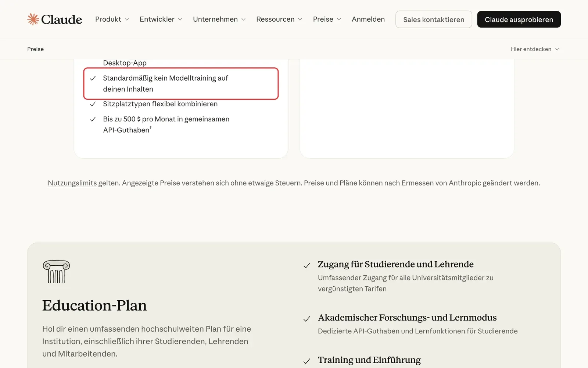Viewport: 588px width, 368px height.
Task: Click the Preise breadcrumb label
Action: 35,49
